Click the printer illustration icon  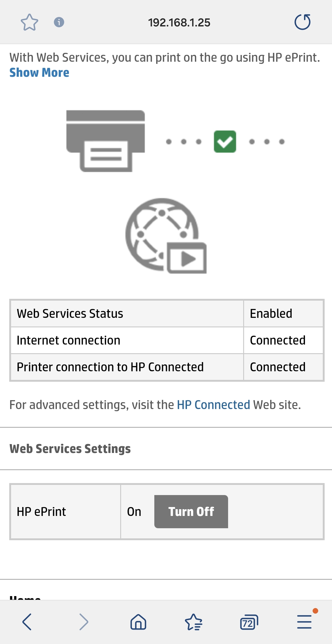[105, 141]
